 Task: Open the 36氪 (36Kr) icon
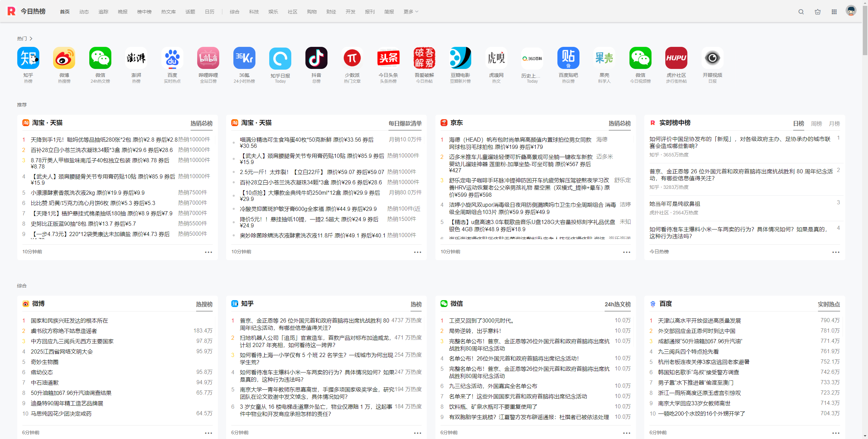point(244,58)
